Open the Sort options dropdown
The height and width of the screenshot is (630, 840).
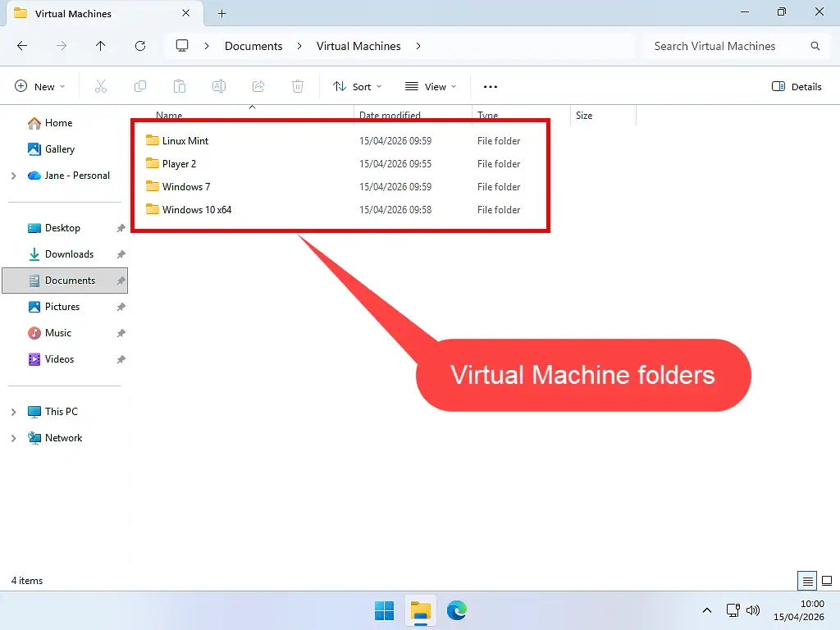(x=356, y=86)
